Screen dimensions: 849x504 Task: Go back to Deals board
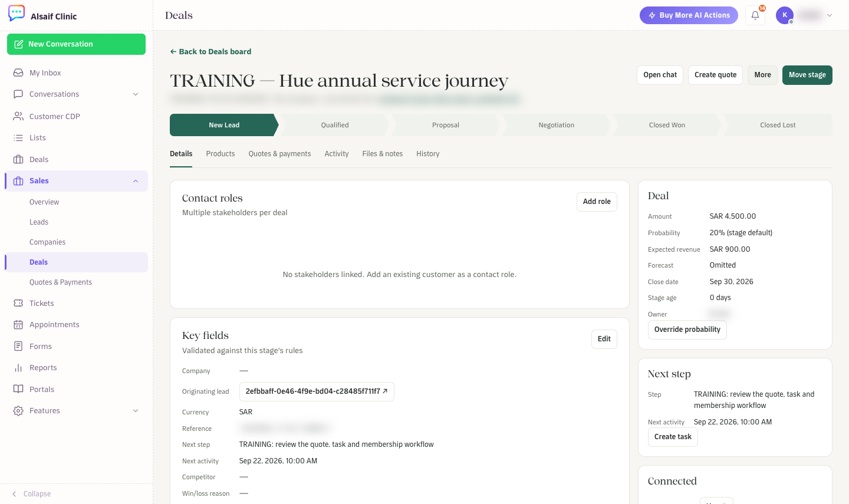click(x=210, y=52)
